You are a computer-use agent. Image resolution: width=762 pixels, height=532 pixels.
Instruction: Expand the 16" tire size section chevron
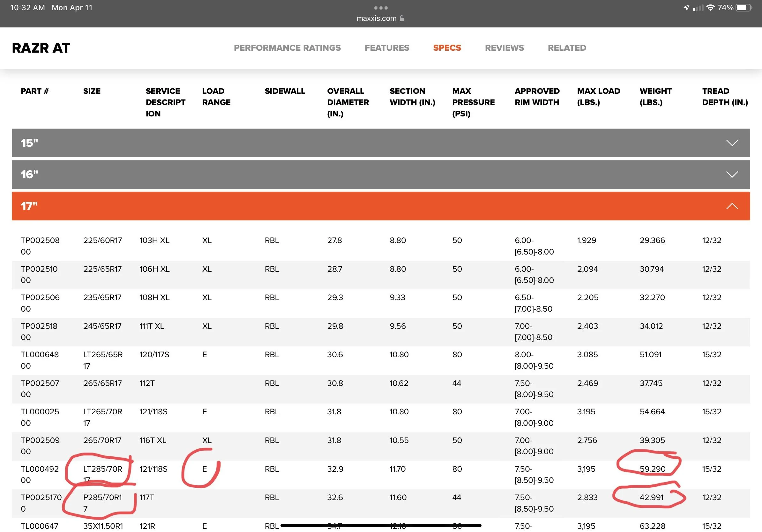pyautogui.click(x=732, y=174)
